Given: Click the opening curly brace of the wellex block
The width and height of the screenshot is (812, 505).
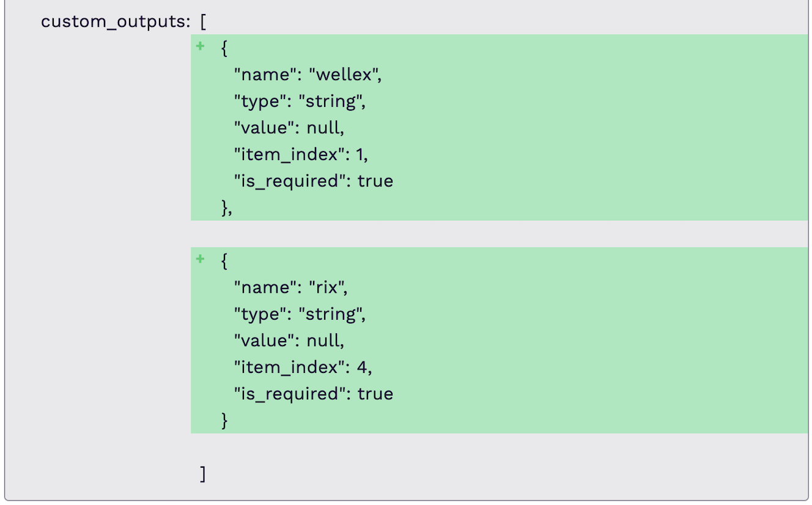Looking at the screenshot, I should click(x=224, y=48).
